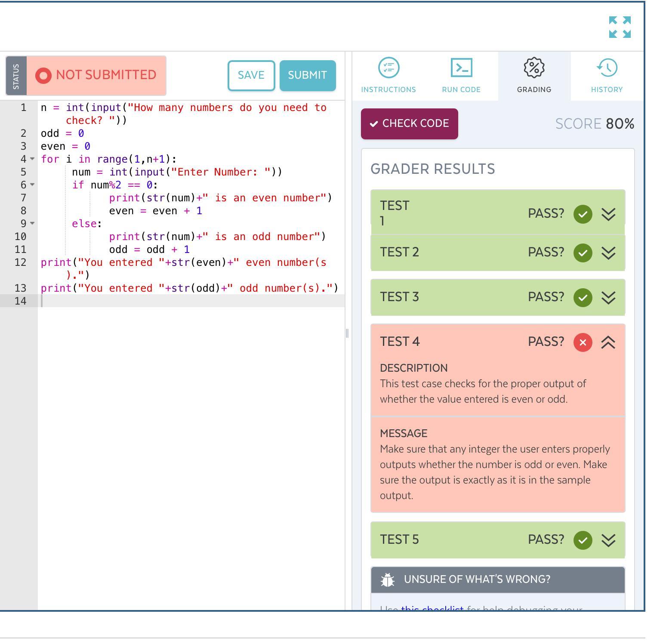
Task: Click the bug icon in help header
Action: (x=388, y=579)
